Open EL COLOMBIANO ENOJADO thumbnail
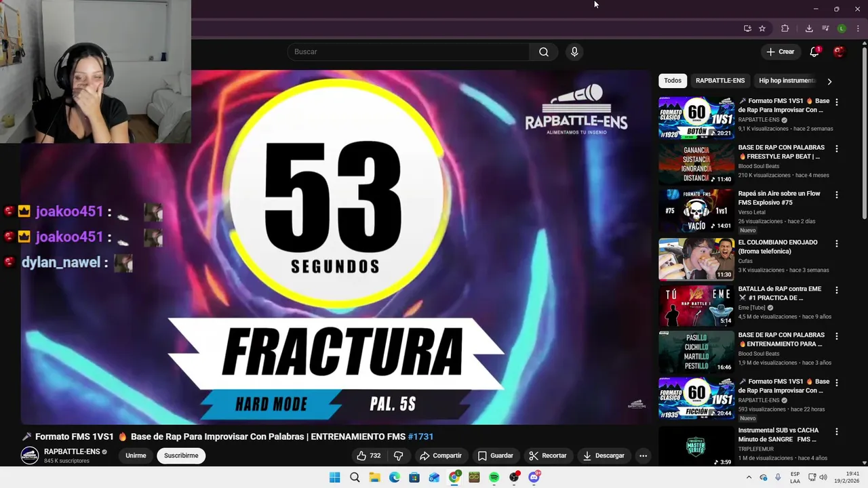 click(696, 259)
